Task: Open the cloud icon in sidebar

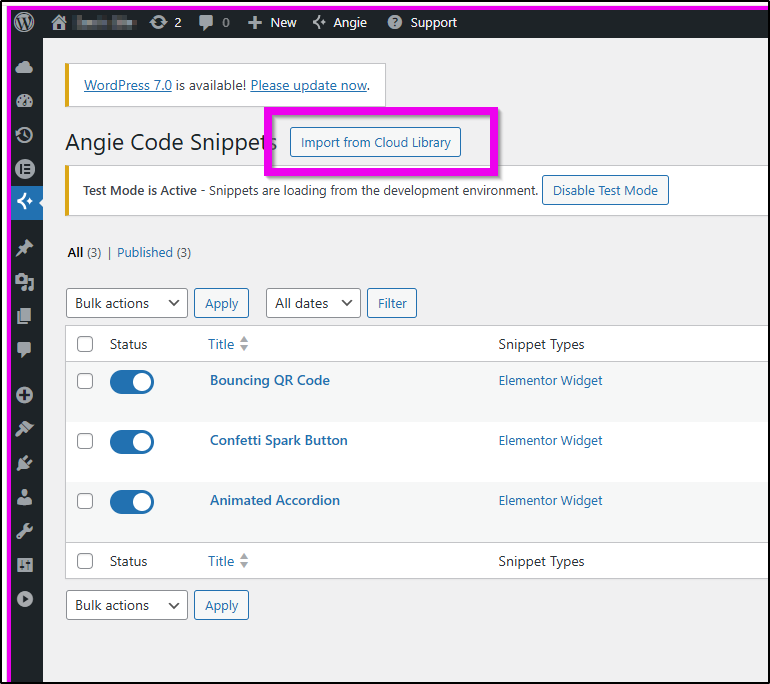Action: 24,67
